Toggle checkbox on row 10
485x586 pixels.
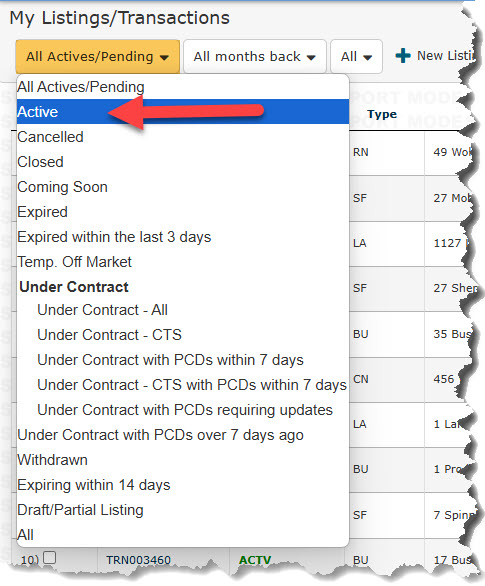click(50, 558)
